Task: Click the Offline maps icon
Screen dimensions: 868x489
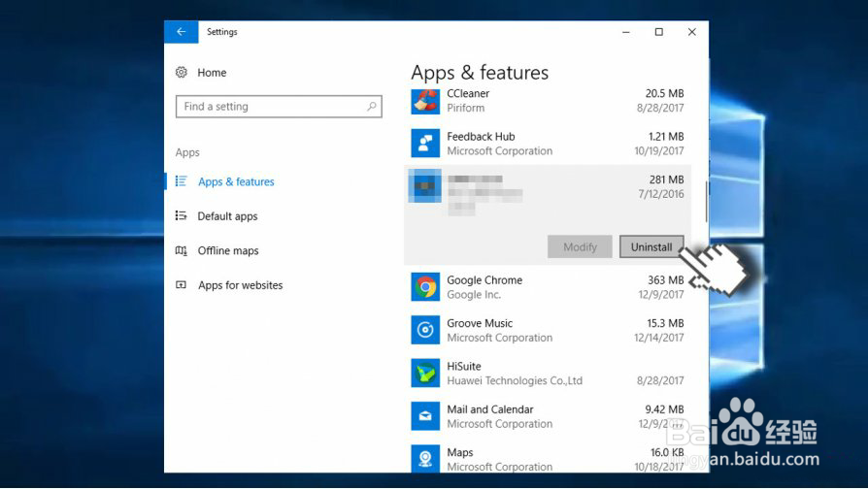Action: [x=181, y=250]
